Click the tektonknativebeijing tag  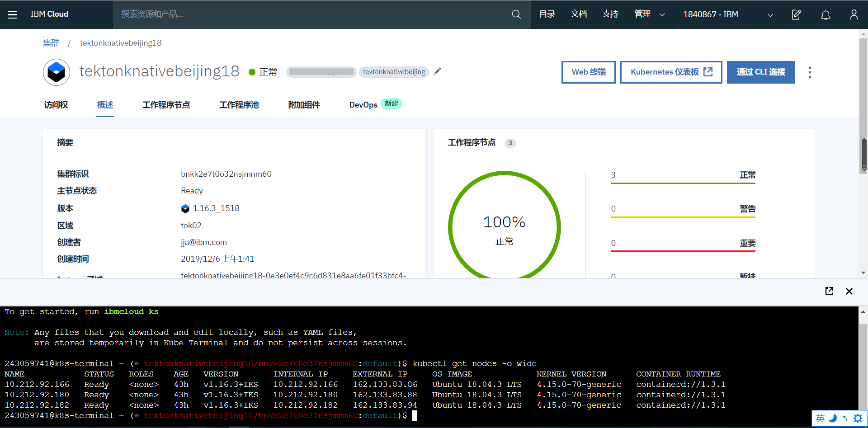pos(394,72)
